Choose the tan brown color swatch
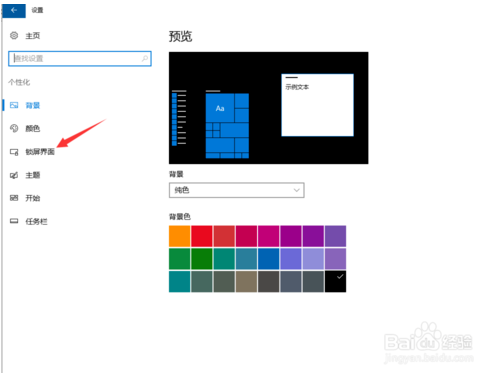The image size is (480, 373). click(x=246, y=282)
